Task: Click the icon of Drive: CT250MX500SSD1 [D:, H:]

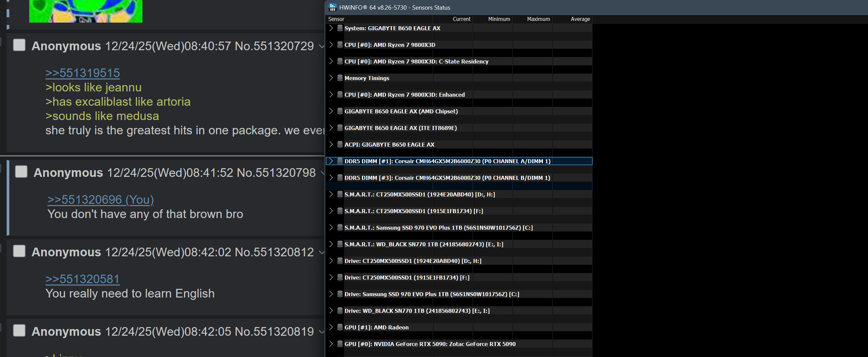Action: [340, 261]
